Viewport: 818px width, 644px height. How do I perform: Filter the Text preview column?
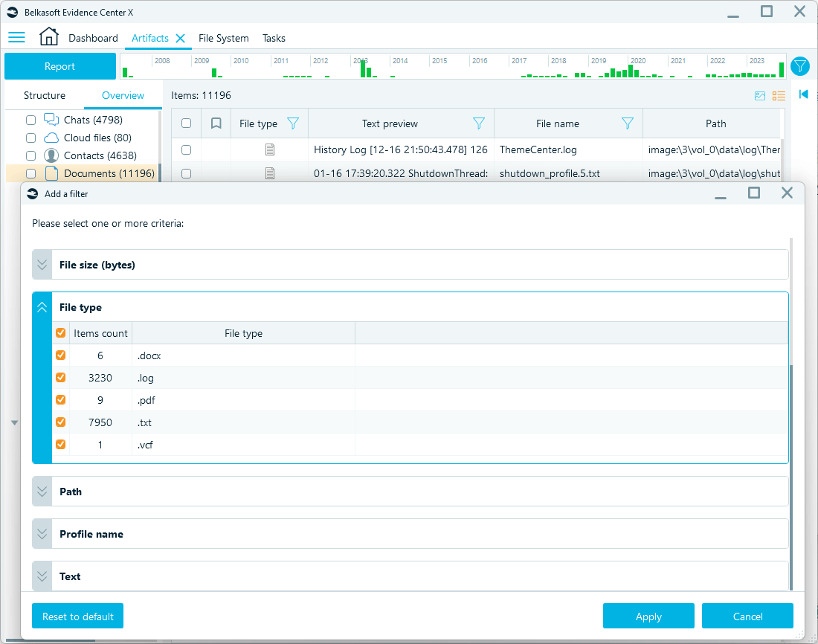click(x=478, y=123)
